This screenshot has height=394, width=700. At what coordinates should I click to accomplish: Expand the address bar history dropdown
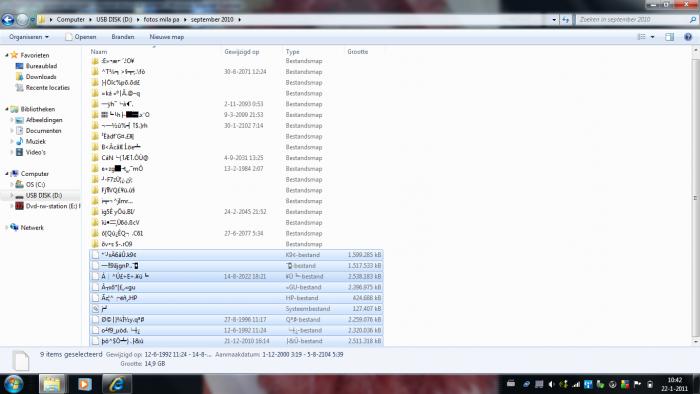(554, 20)
